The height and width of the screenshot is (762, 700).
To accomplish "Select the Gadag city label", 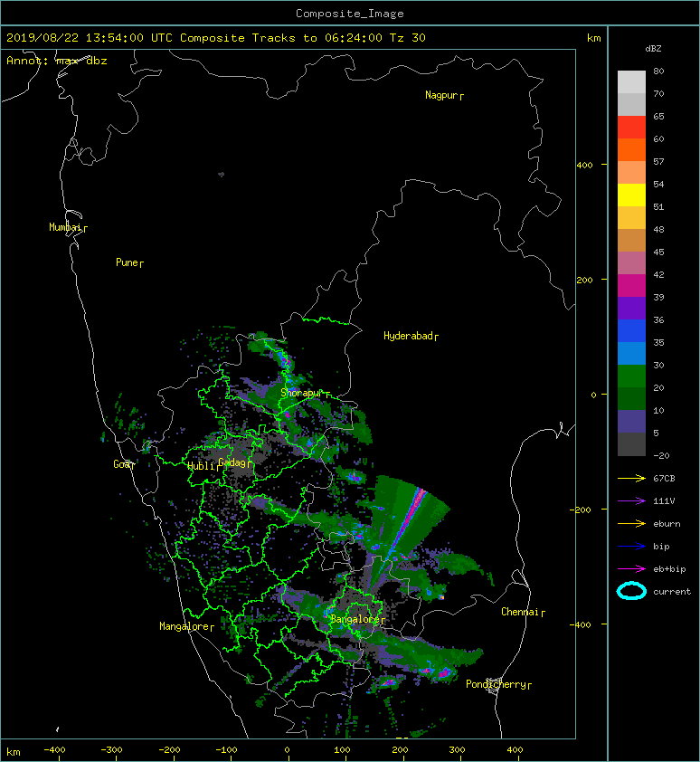I will coord(232,462).
